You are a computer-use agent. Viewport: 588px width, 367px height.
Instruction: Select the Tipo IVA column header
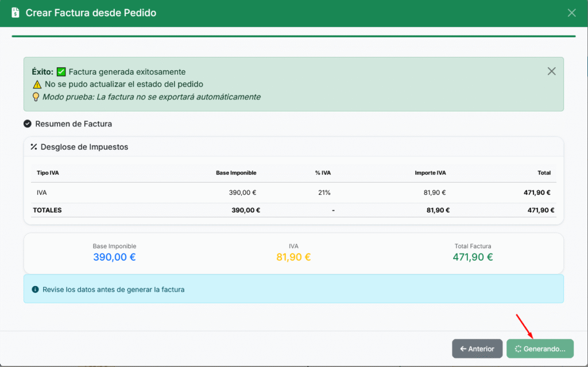pos(48,173)
